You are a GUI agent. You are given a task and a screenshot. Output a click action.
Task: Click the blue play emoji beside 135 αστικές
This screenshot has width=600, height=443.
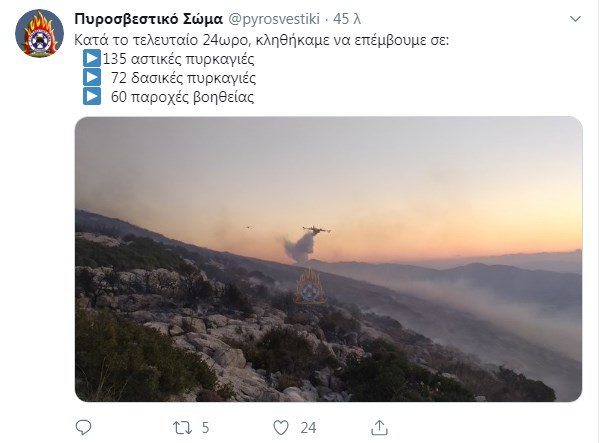pos(92,59)
